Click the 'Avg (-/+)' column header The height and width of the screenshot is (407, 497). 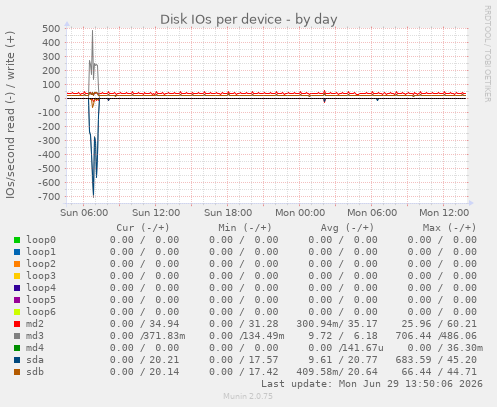coord(347,228)
